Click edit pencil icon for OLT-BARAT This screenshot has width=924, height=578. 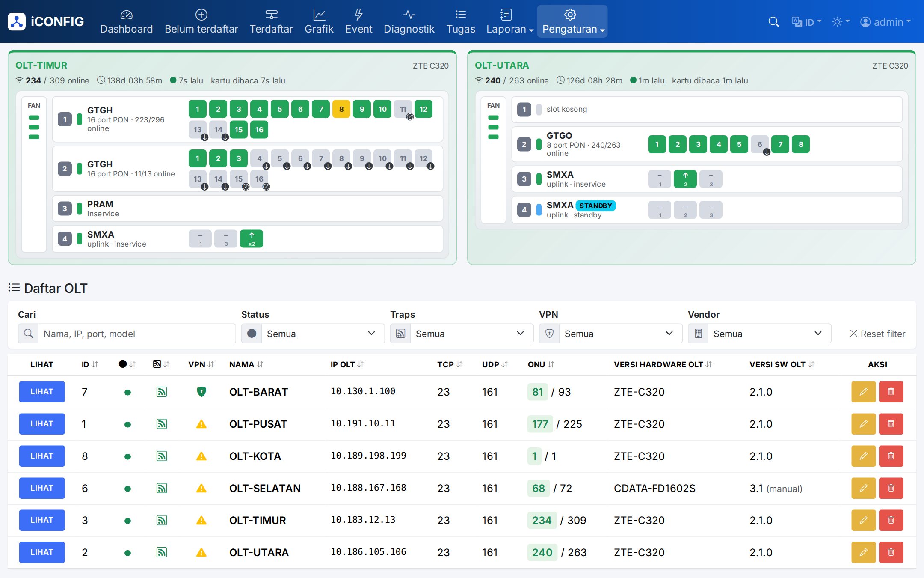[x=863, y=392]
